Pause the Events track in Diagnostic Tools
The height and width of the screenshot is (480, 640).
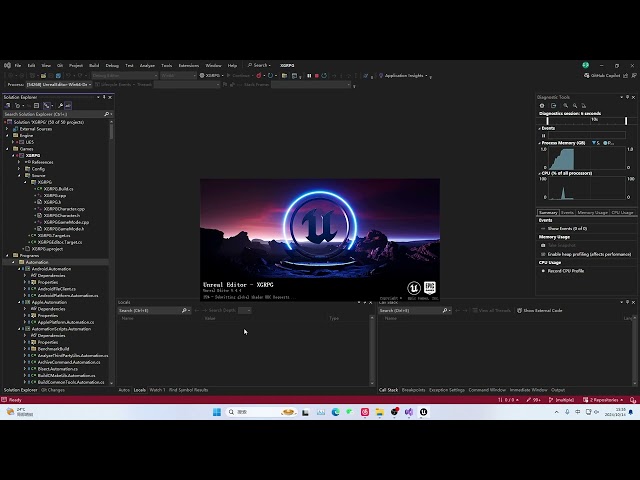[543, 136]
